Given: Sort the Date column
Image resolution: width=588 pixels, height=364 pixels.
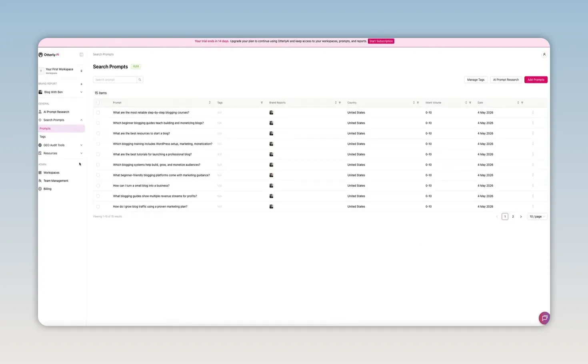Looking at the screenshot, I should tap(518, 103).
